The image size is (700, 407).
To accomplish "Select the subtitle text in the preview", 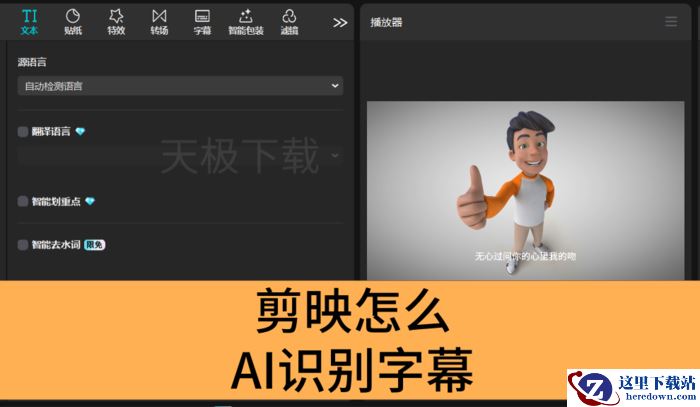I will (525, 256).
